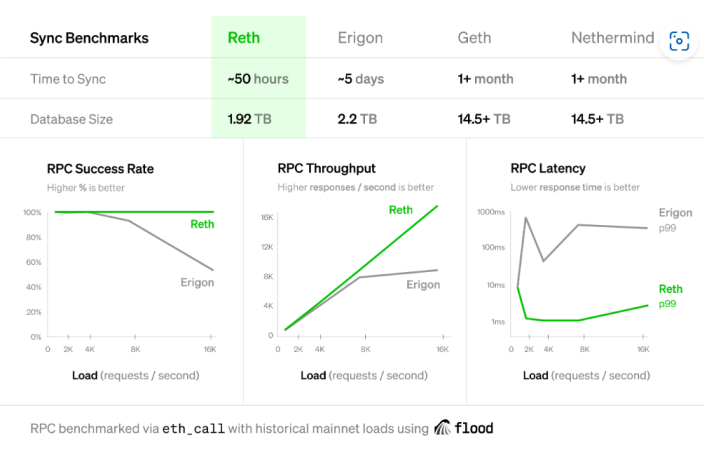
Task: Click the eth_call code text
Action: point(194,429)
